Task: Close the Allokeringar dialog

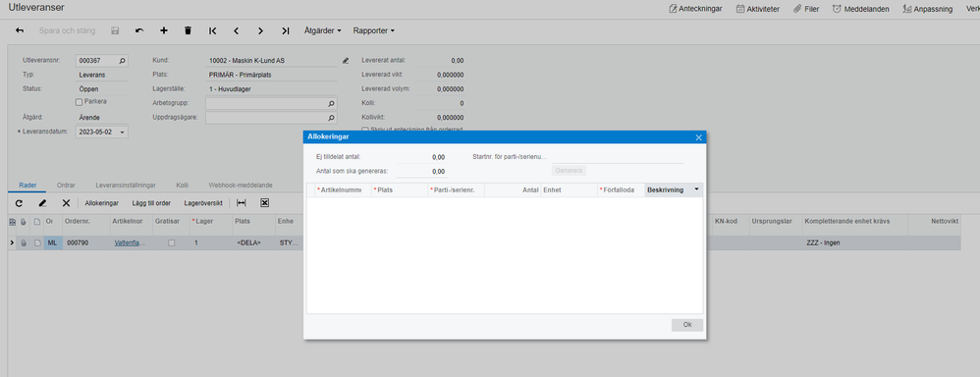Action: [699, 136]
